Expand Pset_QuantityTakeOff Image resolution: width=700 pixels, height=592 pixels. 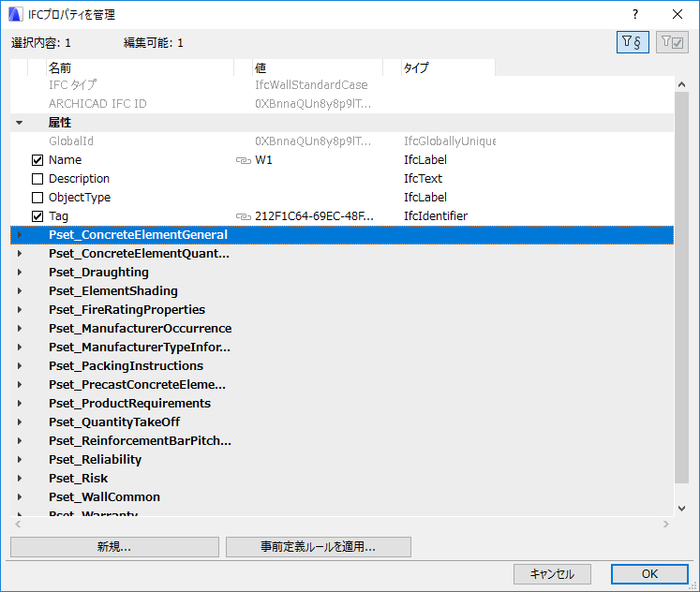tap(19, 422)
